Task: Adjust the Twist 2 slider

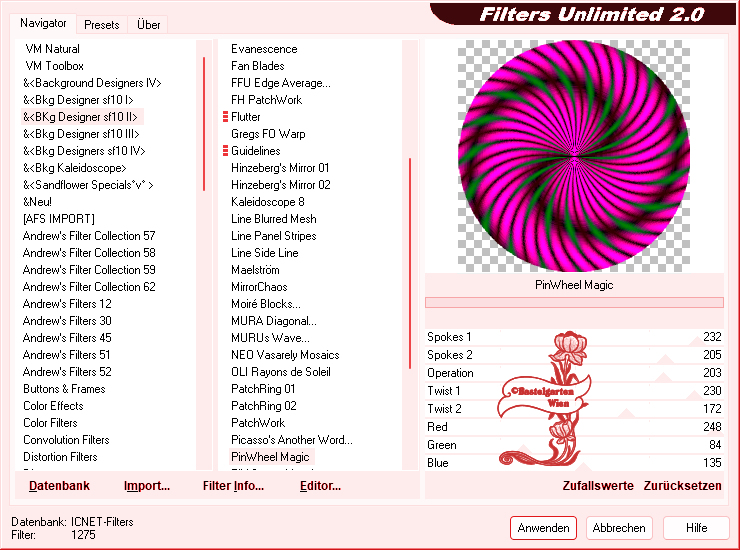Action: 574,409
